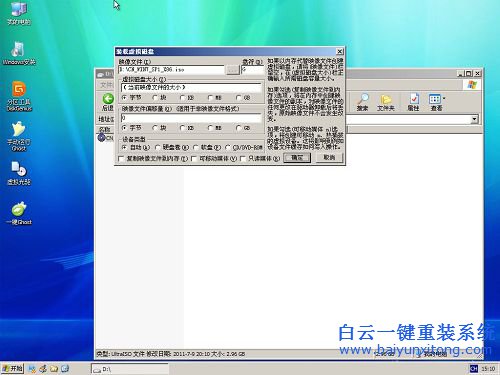Click 确定 to mount the virtual disk
Viewport: 500px width, 375px height.
[x=297, y=158]
